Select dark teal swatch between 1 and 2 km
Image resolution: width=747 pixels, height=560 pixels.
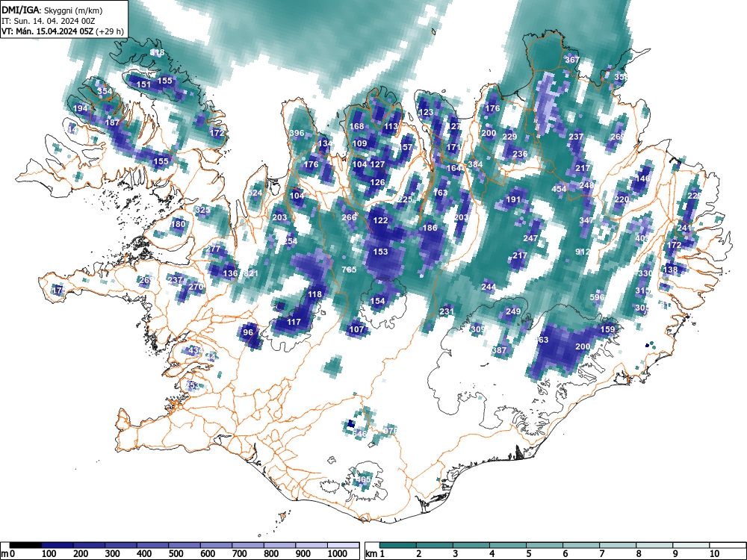pyautogui.click(x=398, y=545)
